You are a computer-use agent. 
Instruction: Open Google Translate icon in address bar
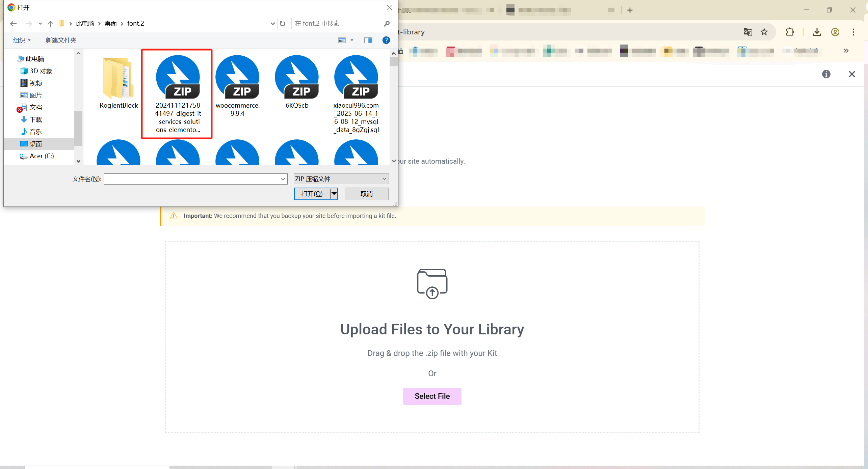point(747,32)
